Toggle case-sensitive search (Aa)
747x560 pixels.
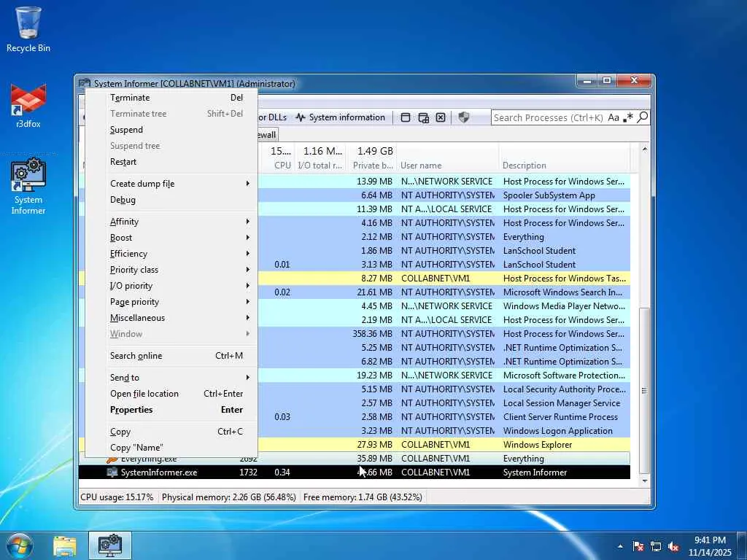click(613, 117)
